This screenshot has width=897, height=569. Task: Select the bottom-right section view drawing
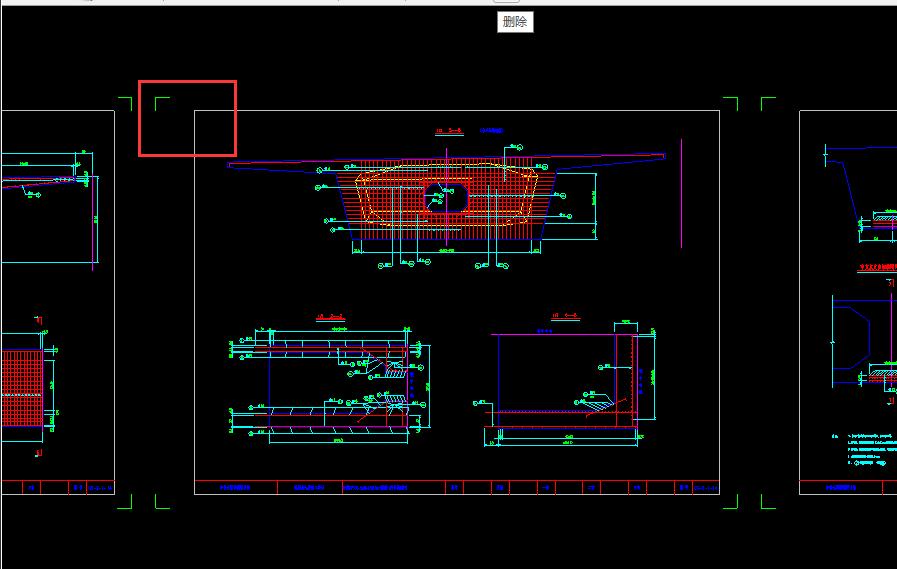[x=565, y=380]
